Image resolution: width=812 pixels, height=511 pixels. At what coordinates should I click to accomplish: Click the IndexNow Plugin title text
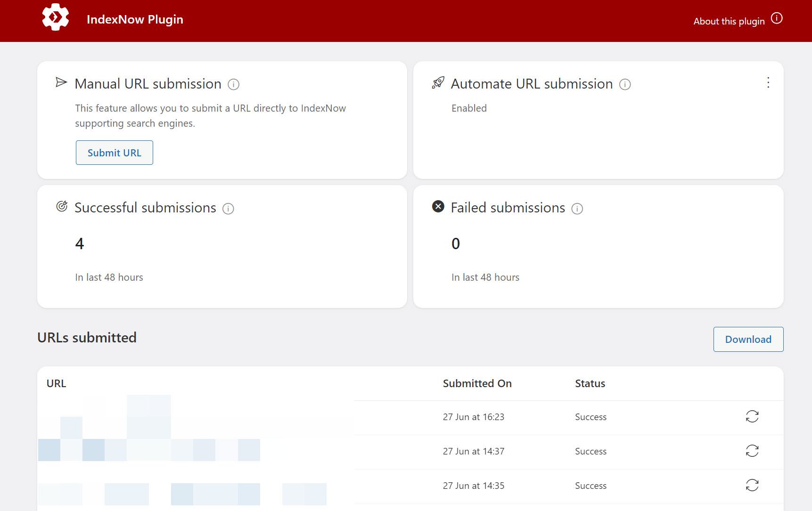tap(135, 19)
